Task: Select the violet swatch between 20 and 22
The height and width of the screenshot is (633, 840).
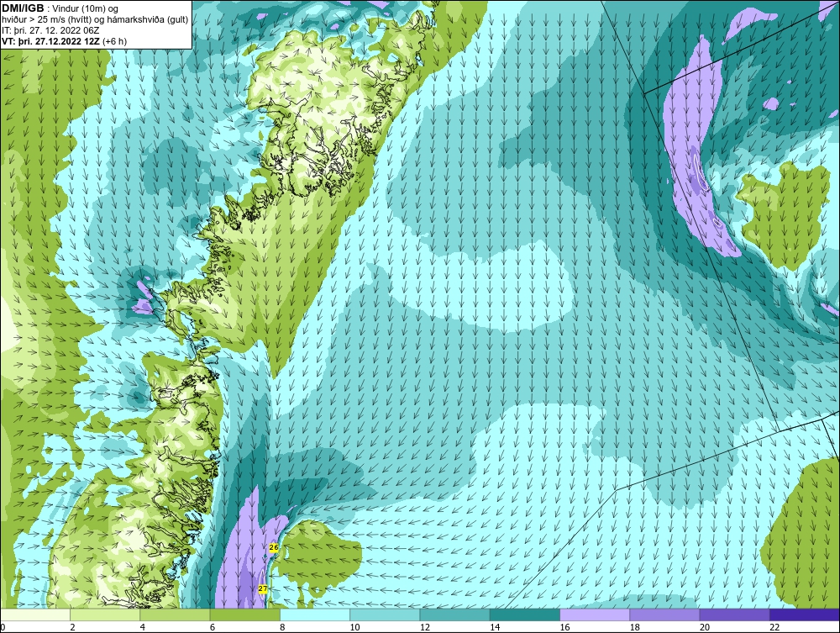Action: coord(734,615)
